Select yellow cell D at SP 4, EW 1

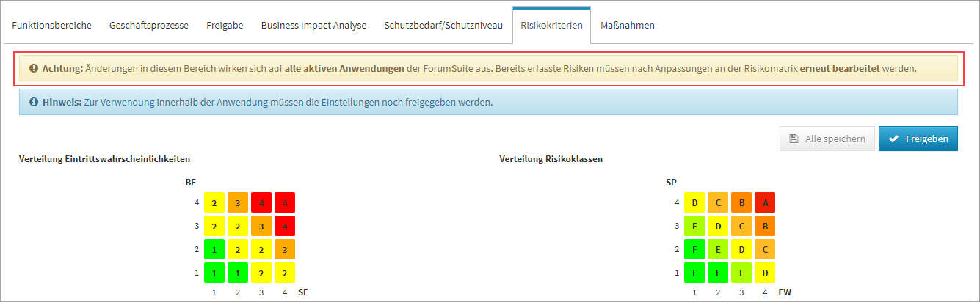click(694, 202)
